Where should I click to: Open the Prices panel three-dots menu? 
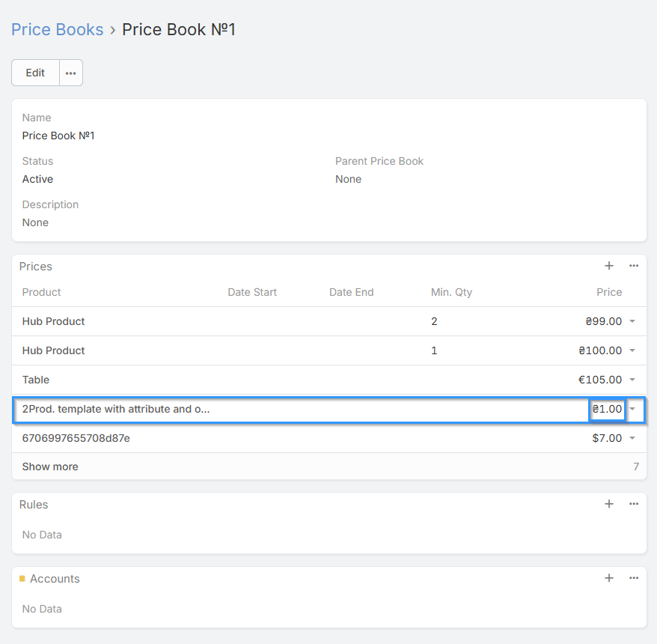(x=634, y=266)
